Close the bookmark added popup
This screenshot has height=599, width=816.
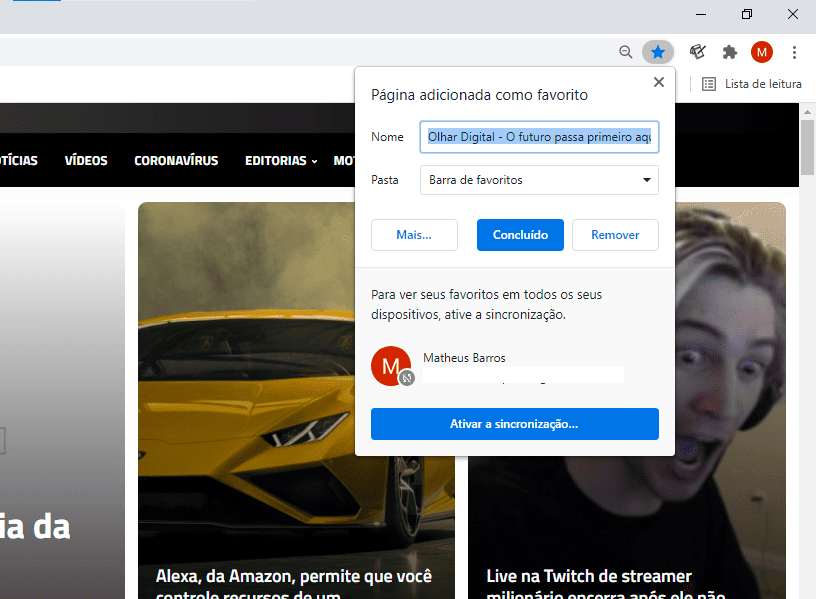click(659, 82)
